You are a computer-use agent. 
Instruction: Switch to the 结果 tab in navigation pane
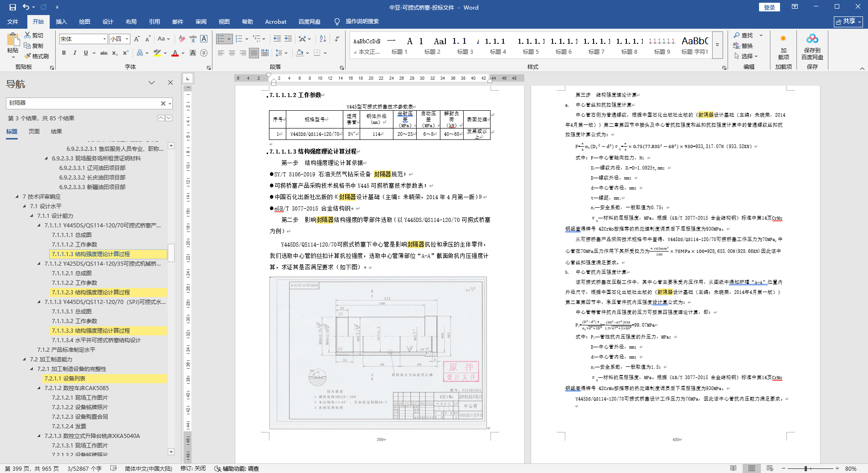(x=57, y=132)
